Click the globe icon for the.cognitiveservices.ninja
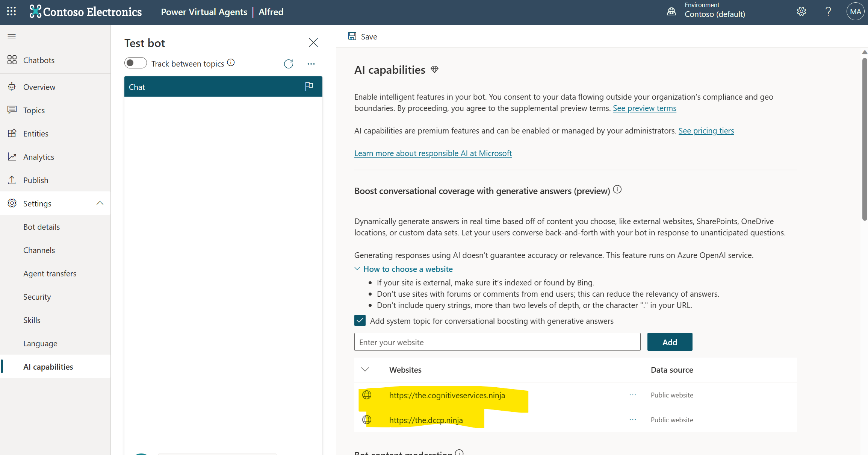Viewport: 868px width, 455px height. [367, 395]
